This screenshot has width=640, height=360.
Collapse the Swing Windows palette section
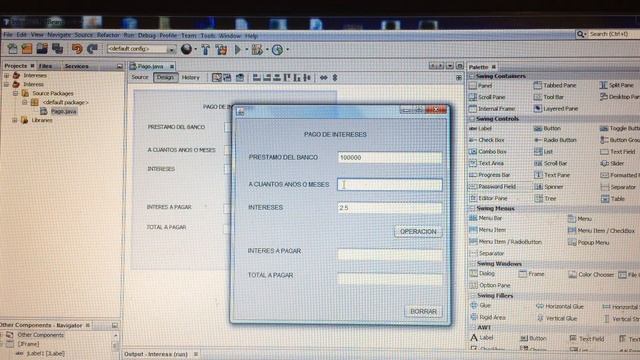pyautogui.click(x=473, y=264)
